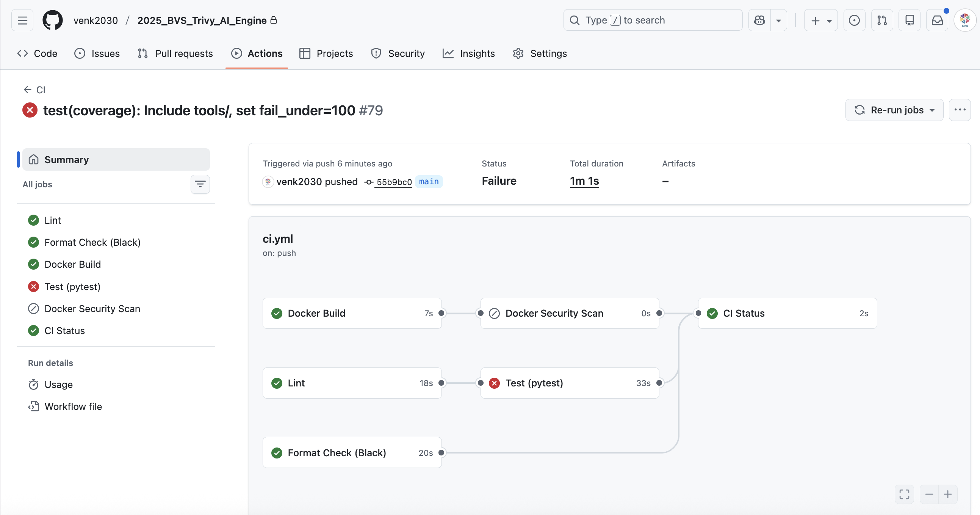980x515 pixels.
Task: Zoom out the workflow graph
Action: [x=929, y=494]
